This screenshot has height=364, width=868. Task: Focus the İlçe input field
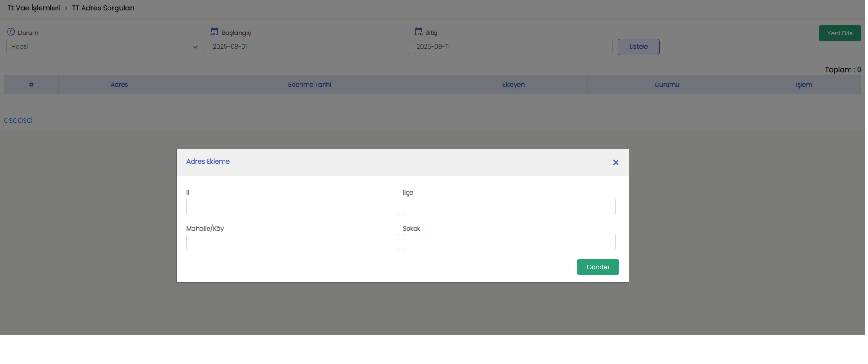click(x=509, y=207)
